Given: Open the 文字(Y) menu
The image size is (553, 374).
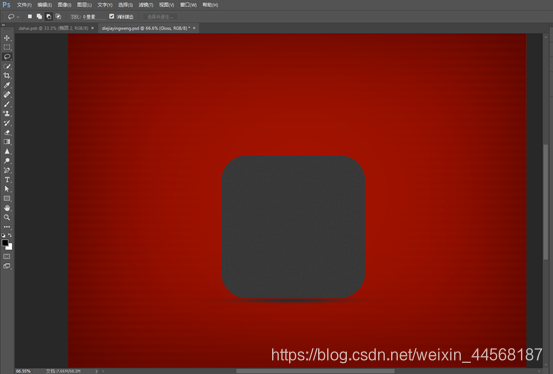Looking at the screenshot, I should coord(105,5).
